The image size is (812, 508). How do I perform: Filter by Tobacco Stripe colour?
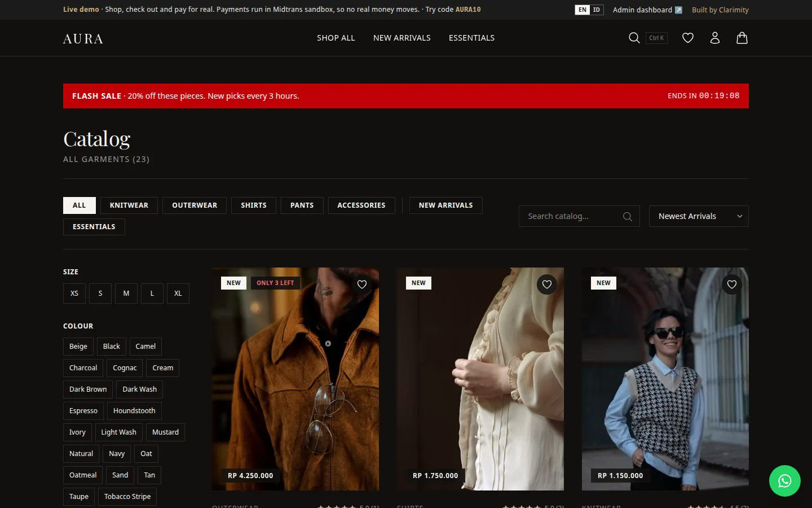[127, 497]
